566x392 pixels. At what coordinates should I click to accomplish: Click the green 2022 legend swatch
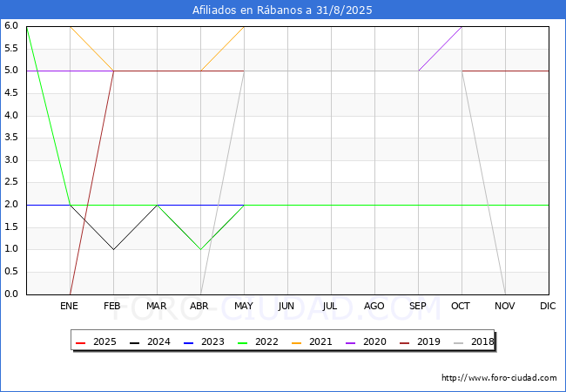coord(243,342)
